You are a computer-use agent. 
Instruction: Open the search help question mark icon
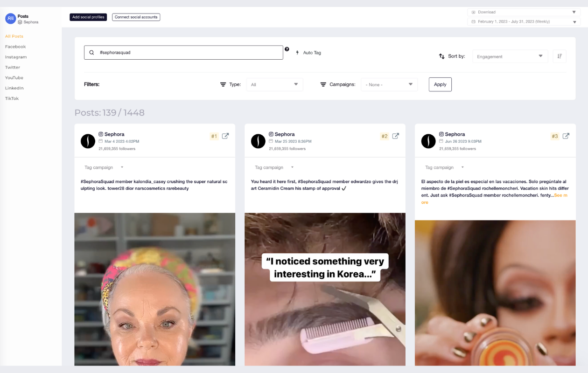[x=287, y=49]
